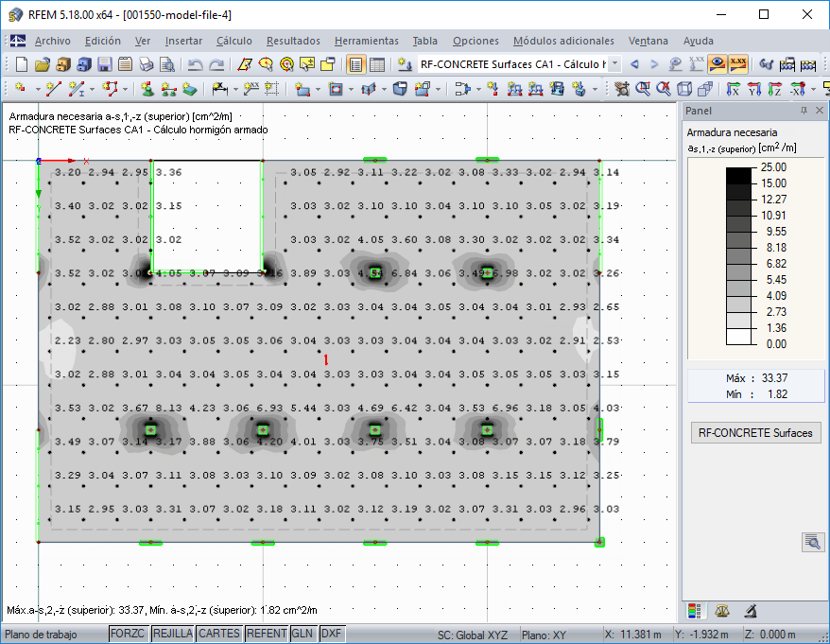View in X direction

(733, 89)
